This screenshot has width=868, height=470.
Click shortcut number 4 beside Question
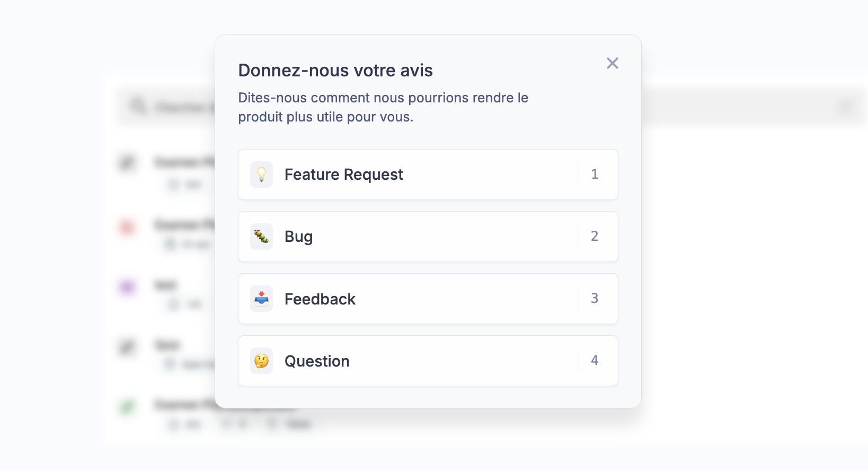click(595, 360)
